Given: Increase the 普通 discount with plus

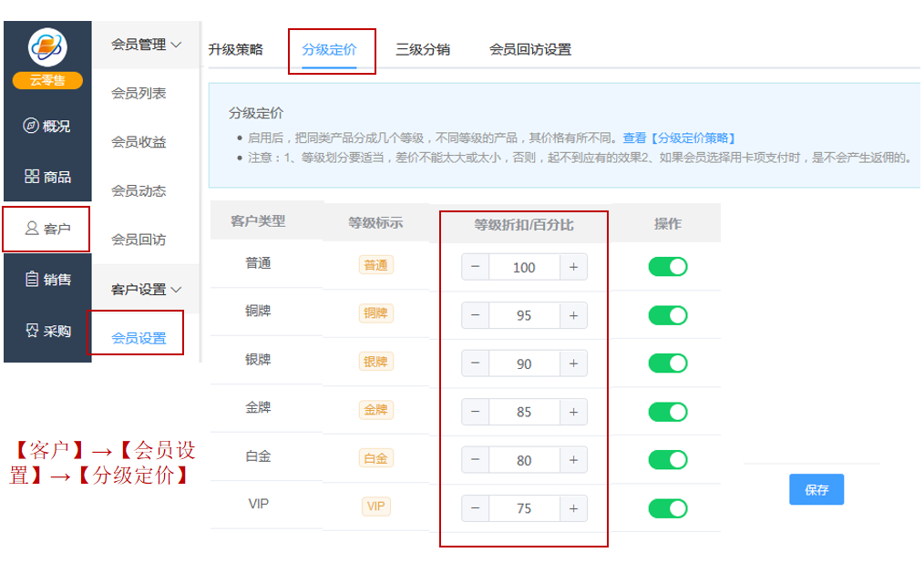Looking at the screenshot, I should coord(573,267).
